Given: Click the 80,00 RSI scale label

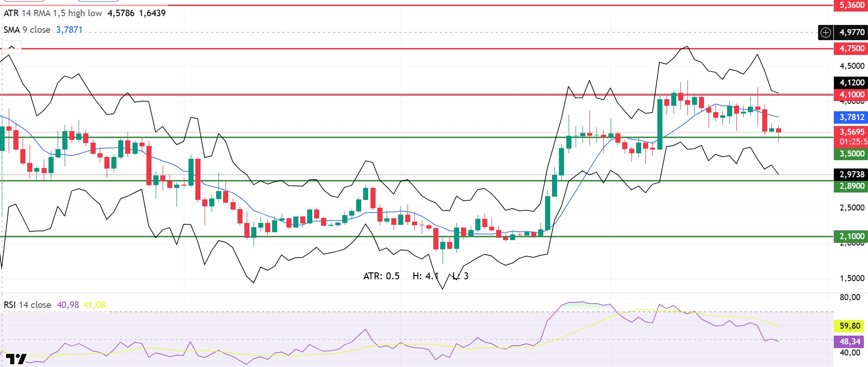Looking at the screenshot, I should pyautogui.click(x=850, y=297).
